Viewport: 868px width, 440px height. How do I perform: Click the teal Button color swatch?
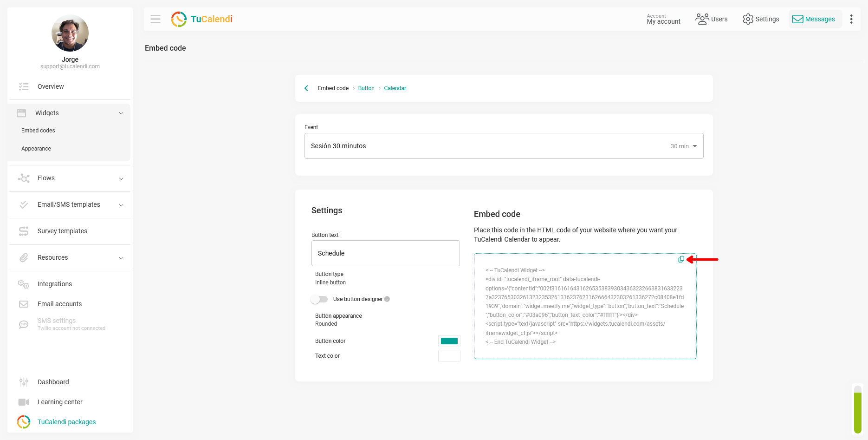pyautogui.click(x=449, y=341)
